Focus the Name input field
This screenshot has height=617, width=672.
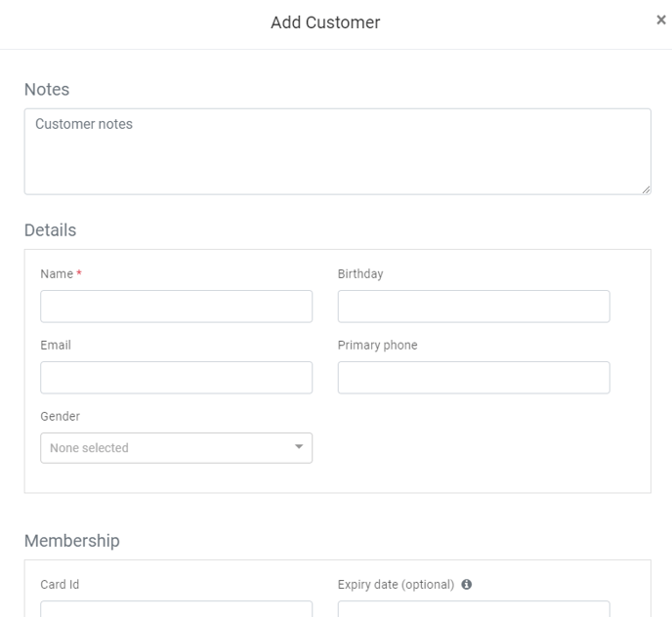[176, 307]
